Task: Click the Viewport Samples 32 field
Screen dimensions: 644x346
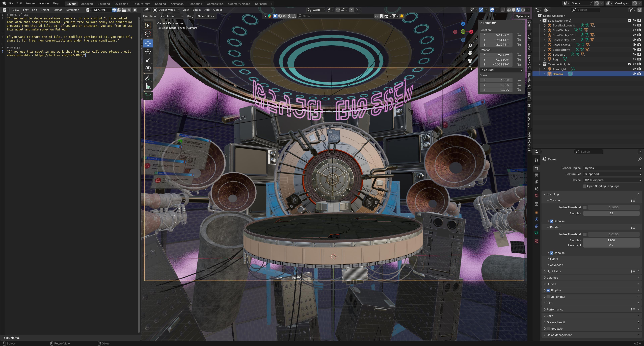Action: [x=611, y=213]
